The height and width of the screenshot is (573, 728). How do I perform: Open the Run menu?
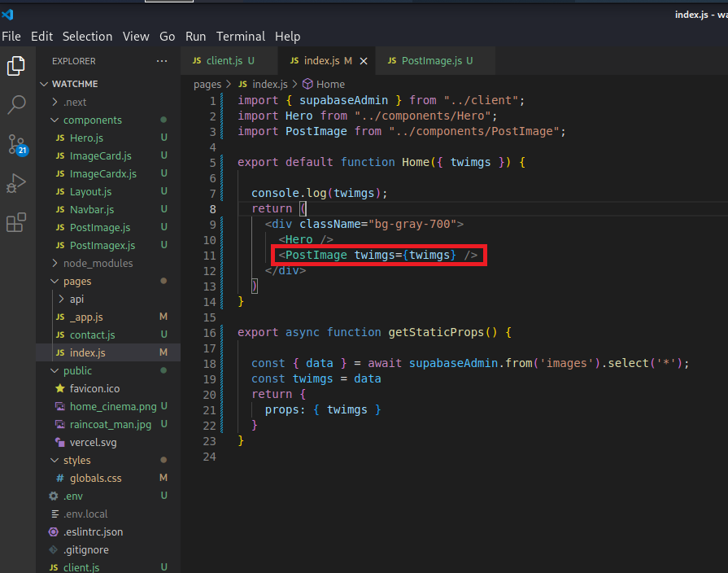click(195, 37)
